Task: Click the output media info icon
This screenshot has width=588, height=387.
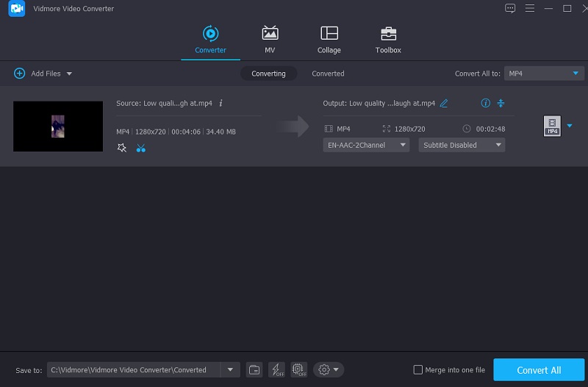Action: click(485, 103)
